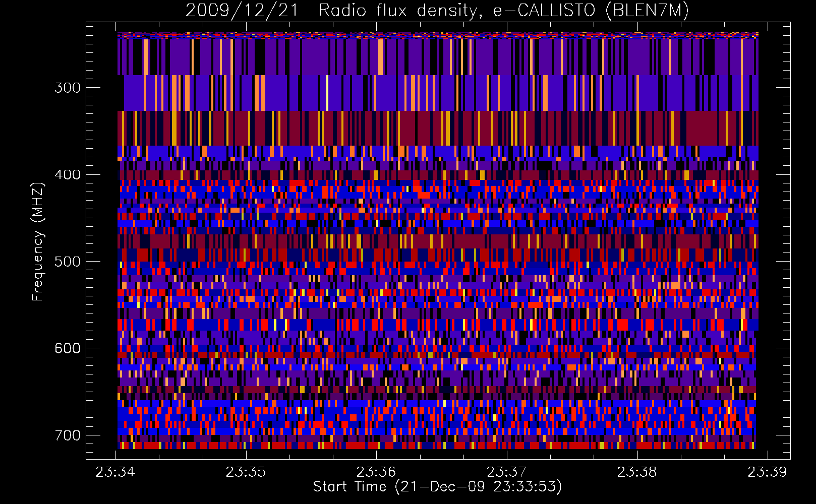Image resolution: width=816 pixels, height=504 pixels.
Task: Click the 23:36 time tick label
Action: 376,472
